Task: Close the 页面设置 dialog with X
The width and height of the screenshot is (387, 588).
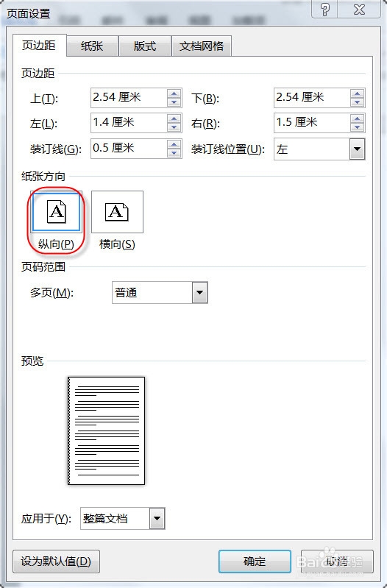Action: pyautogui.click(x=359, y=9)
